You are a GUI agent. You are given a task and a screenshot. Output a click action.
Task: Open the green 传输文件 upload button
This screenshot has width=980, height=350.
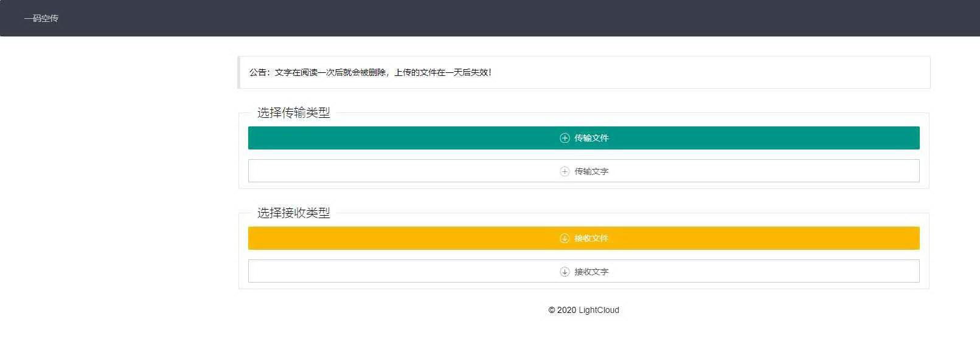[x=583, y=138]
